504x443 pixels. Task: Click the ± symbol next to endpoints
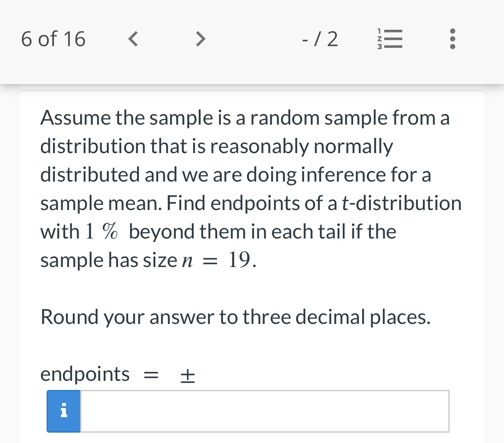pos(187,375)
